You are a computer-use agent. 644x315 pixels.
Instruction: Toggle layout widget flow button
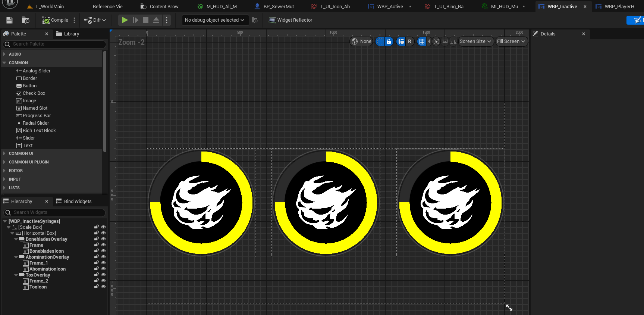[x=401, y=41]
